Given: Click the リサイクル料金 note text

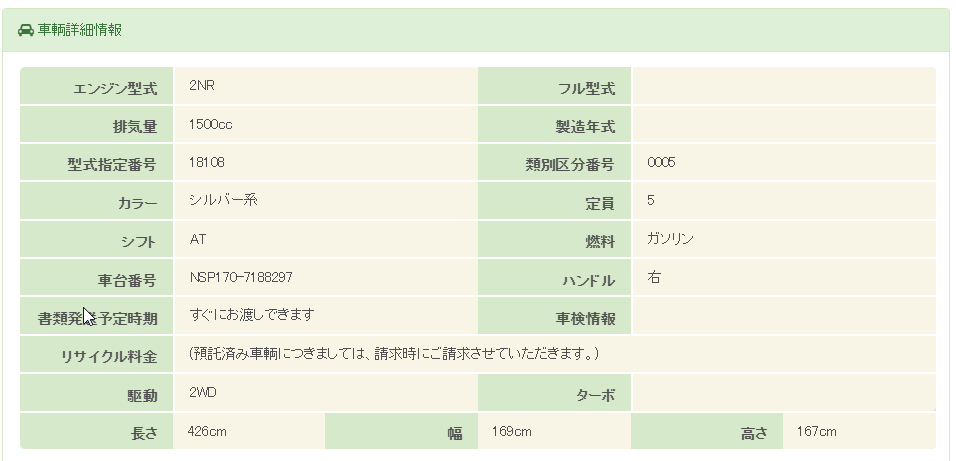Looking at the screenshot, I should tap(393, 354).
